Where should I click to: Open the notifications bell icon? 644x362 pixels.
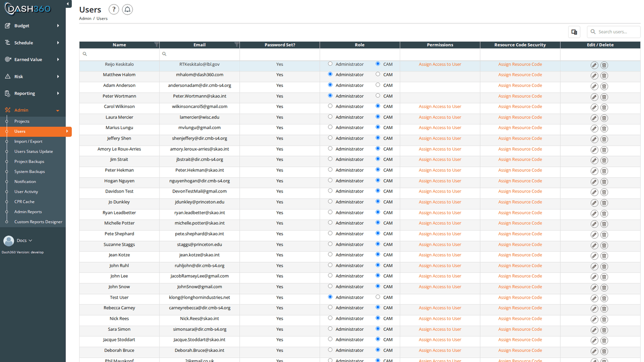click(x=127, y=9)
